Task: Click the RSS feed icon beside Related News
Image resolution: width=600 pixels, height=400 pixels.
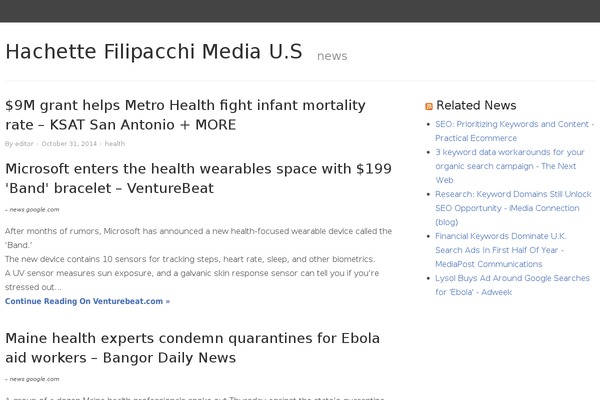Action: (x=429, y=106)
